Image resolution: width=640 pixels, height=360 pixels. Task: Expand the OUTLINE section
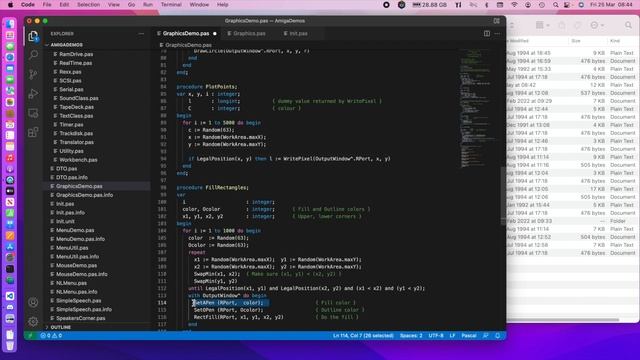coord(60,327)
